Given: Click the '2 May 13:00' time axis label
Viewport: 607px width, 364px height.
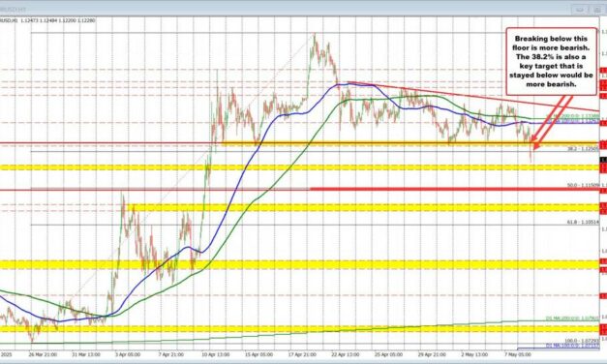Looking at the screenshot, I should click(x=474, y=354).
